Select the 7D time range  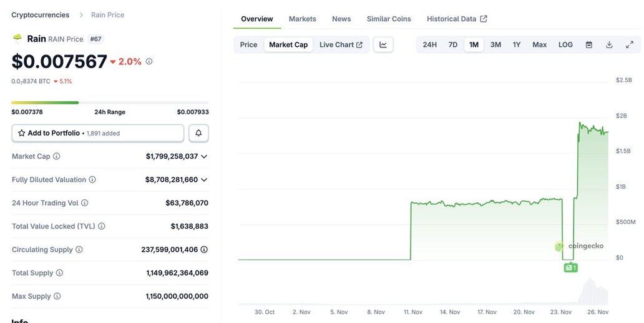[x=453, y=45]
